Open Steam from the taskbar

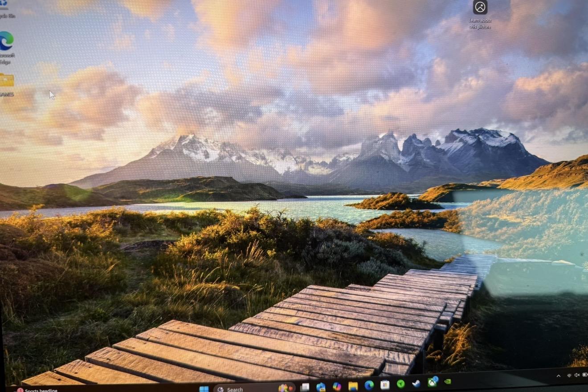(416, 383)
